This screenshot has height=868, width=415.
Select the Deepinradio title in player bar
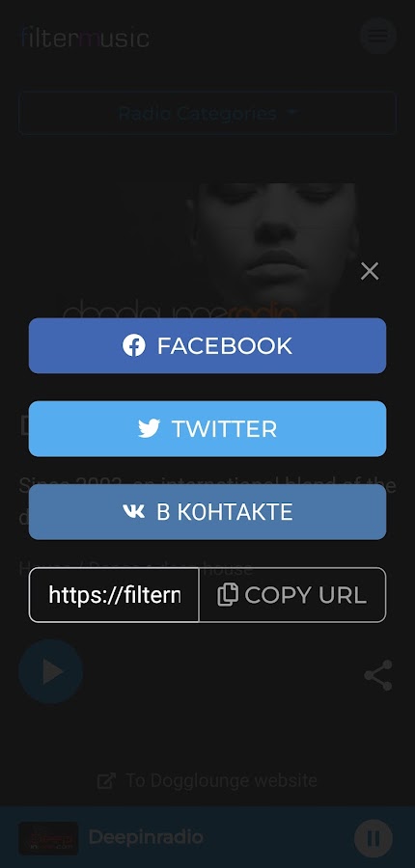coord(146,837)
